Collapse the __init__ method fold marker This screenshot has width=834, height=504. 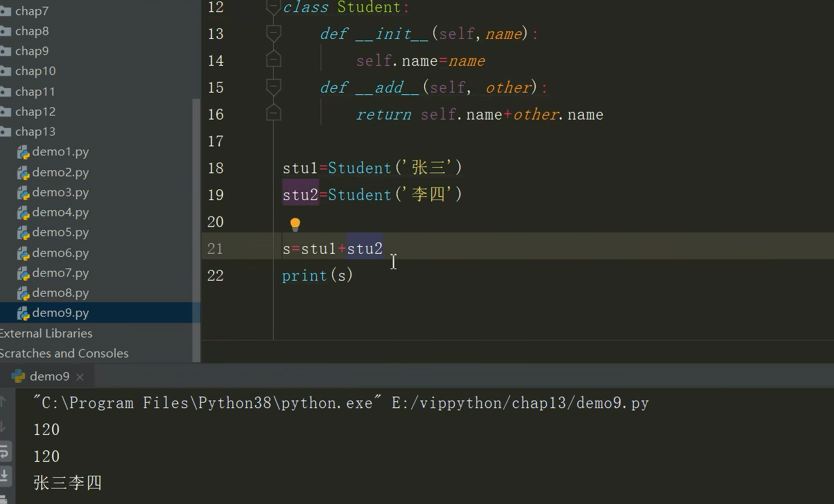pos(273,34)
